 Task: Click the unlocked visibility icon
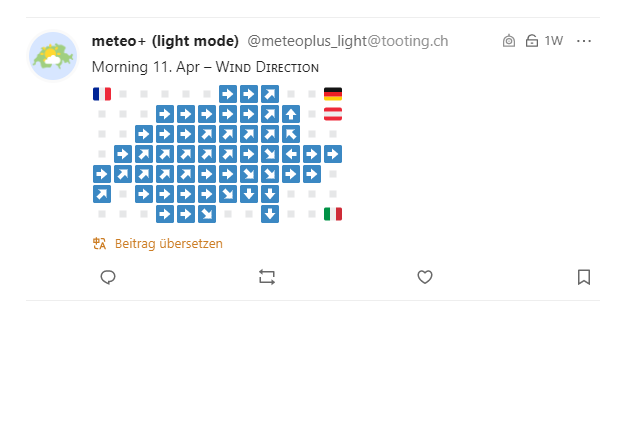tap(531, 41)
